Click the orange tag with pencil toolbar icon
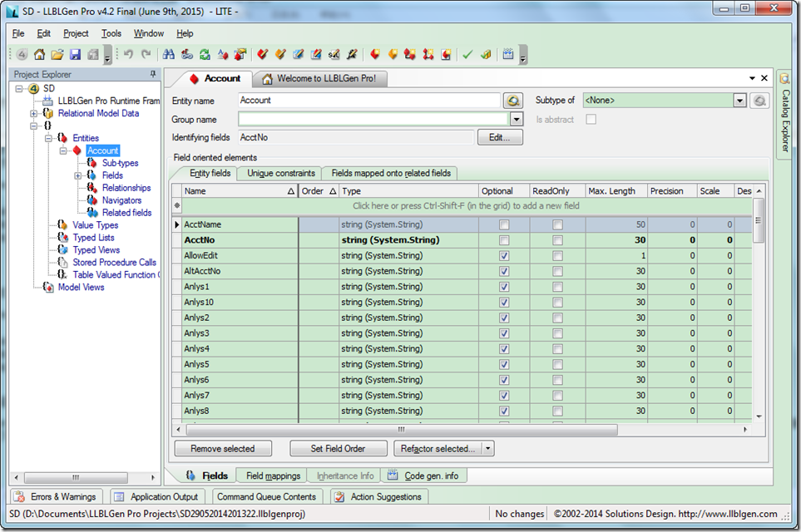The height and width of the screenshot is (532, 801). pyautogui.click(x=280, y=54)
